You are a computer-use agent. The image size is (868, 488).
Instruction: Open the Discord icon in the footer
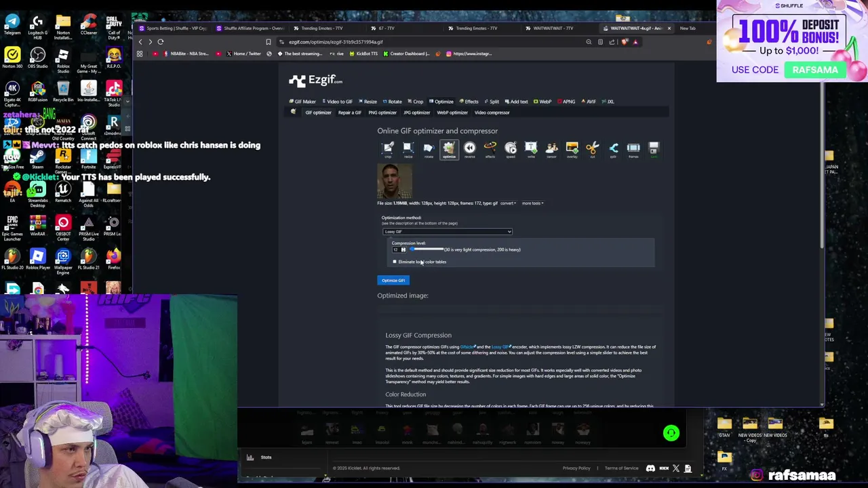click(x=651, y=468)
